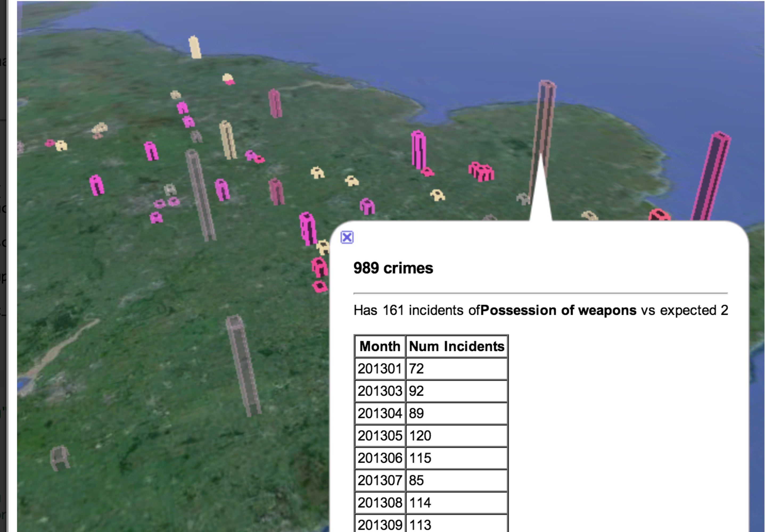This screenshot has width=765, height=532.
Task: Close the crime info balloon
Action: (347, 237)
